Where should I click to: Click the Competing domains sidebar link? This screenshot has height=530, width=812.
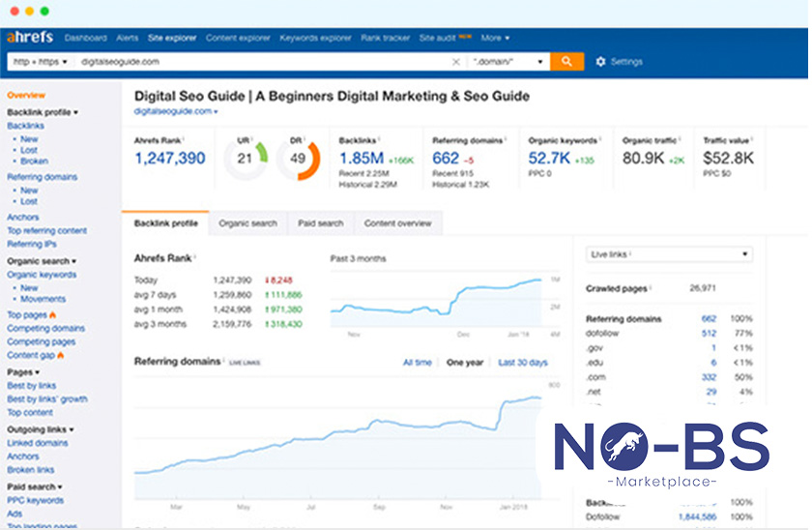[x=45, y=329]
